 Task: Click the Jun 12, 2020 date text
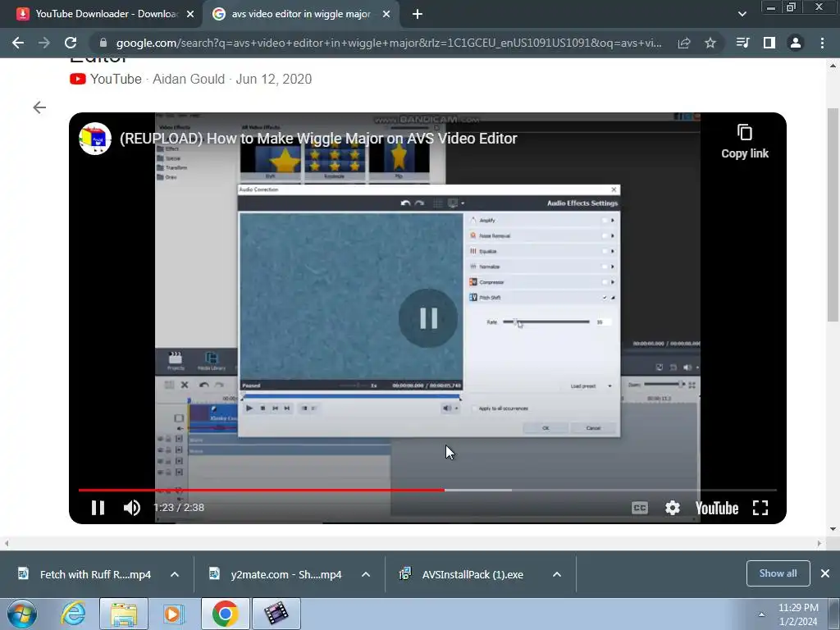point(274,79)
